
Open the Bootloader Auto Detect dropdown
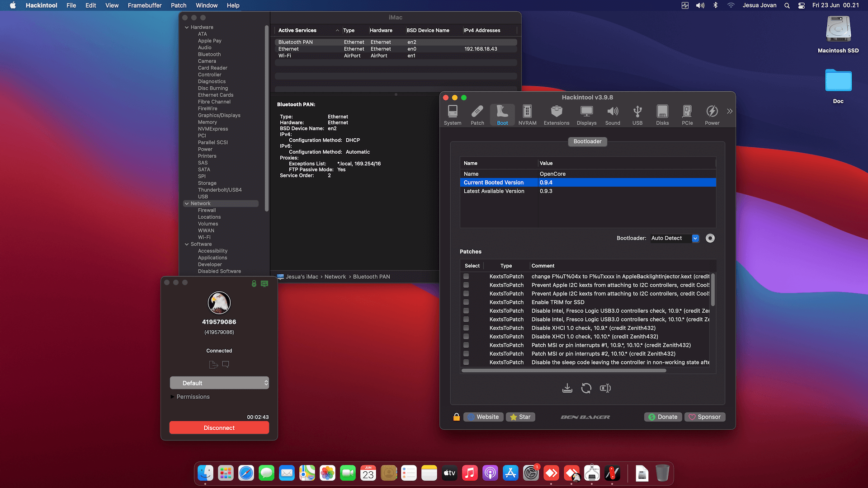coord(675,238)
